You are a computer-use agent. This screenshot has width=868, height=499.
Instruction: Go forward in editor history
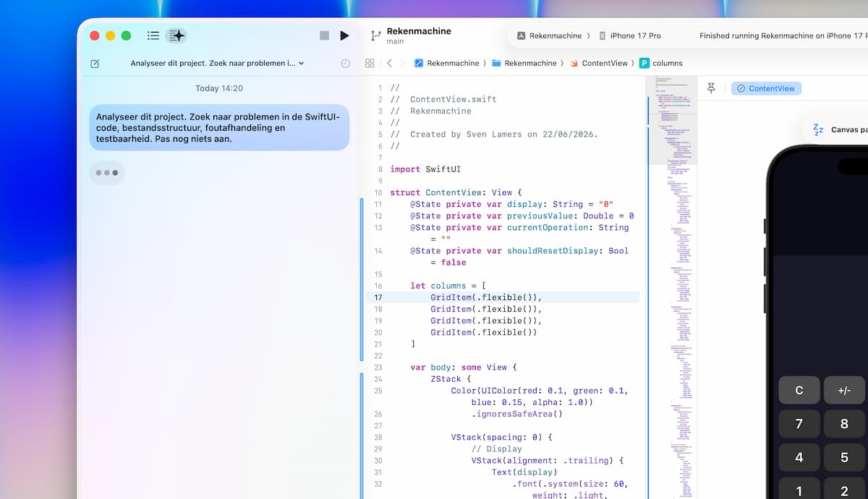coord(403,63)
